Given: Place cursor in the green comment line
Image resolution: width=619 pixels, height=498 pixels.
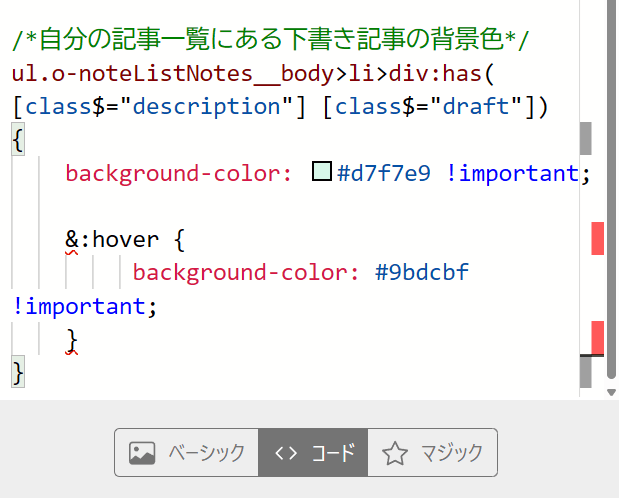Looking at the screenshot, I should point(270,41).
